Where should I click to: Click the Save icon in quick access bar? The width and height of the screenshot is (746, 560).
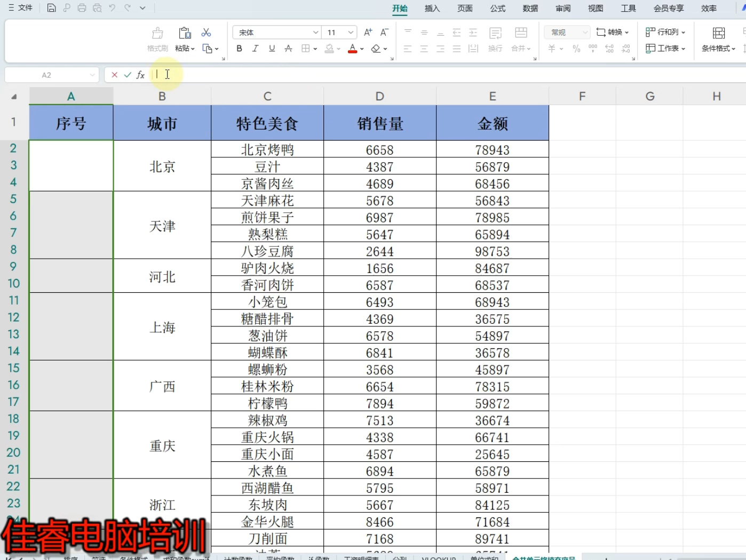[x=51, y=8]
